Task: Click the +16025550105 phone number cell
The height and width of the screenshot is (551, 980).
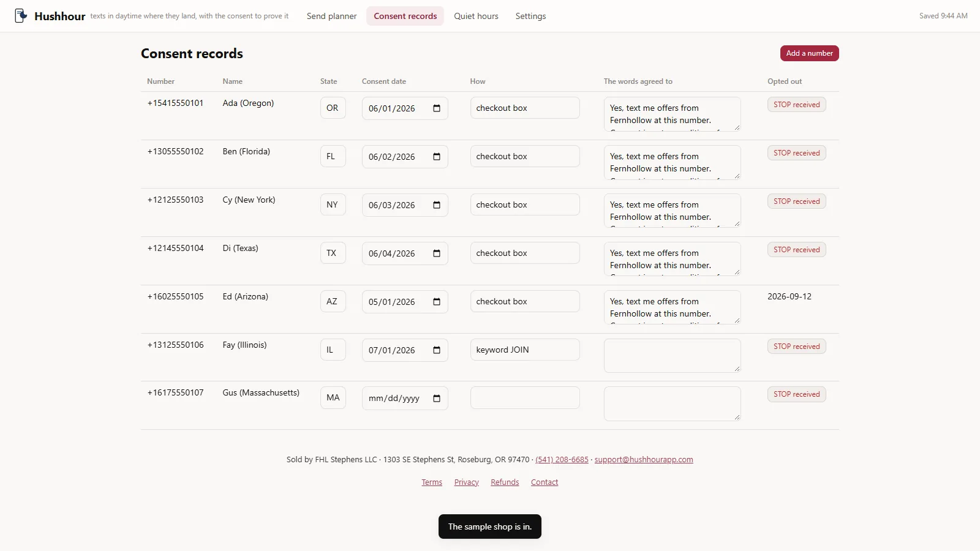Action: (x=175, y=296)
